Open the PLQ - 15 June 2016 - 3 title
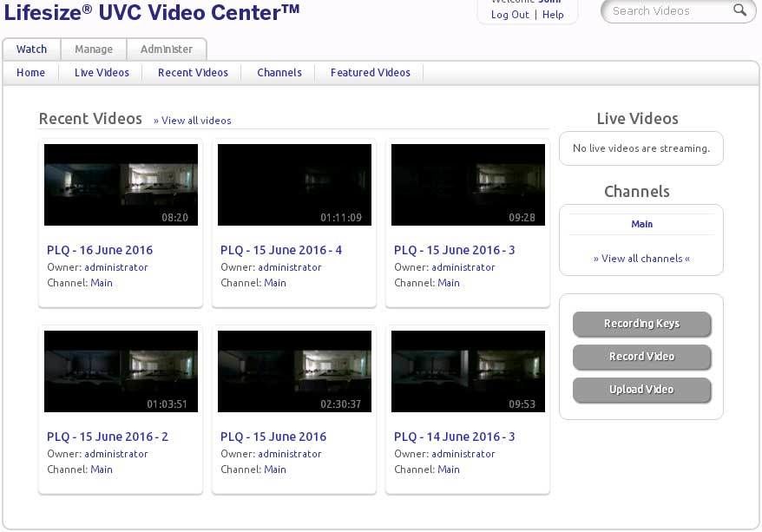The height and width of the screenshot is (532, 762). [454, 250]
